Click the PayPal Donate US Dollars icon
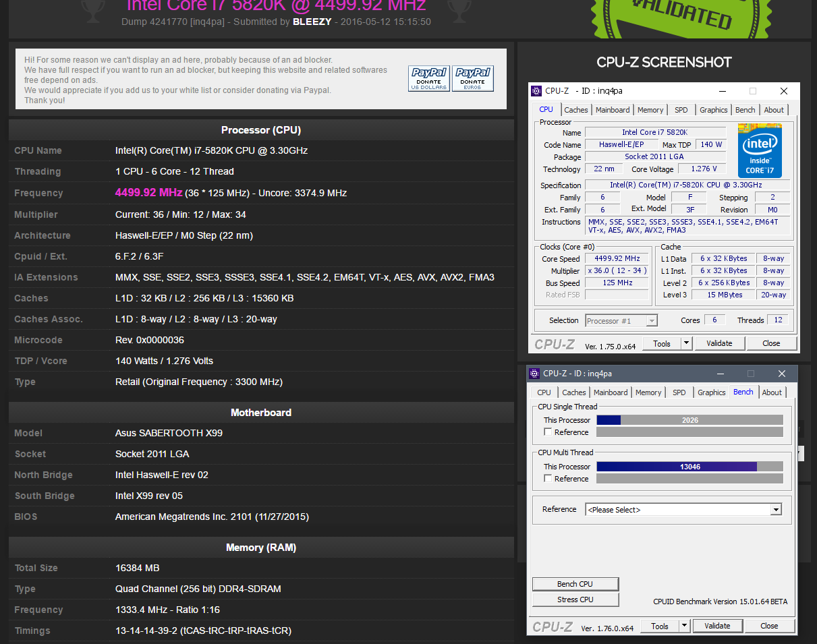Image resolution: width=817 pixels, height=644 pixels. [428, 78]
